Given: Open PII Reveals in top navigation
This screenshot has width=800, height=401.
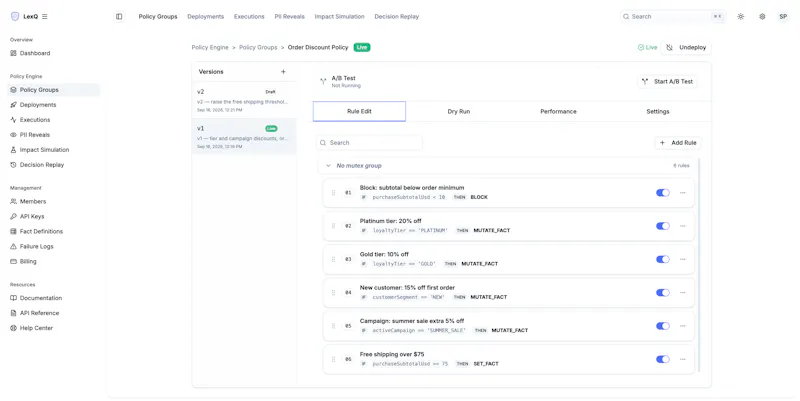Looking at the screenshot, I should (x=289, y=16).
